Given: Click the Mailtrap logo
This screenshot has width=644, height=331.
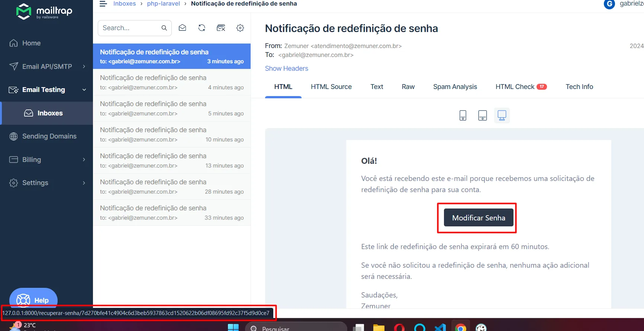Looking at the screenshot, I should click(x=44, y=12).
